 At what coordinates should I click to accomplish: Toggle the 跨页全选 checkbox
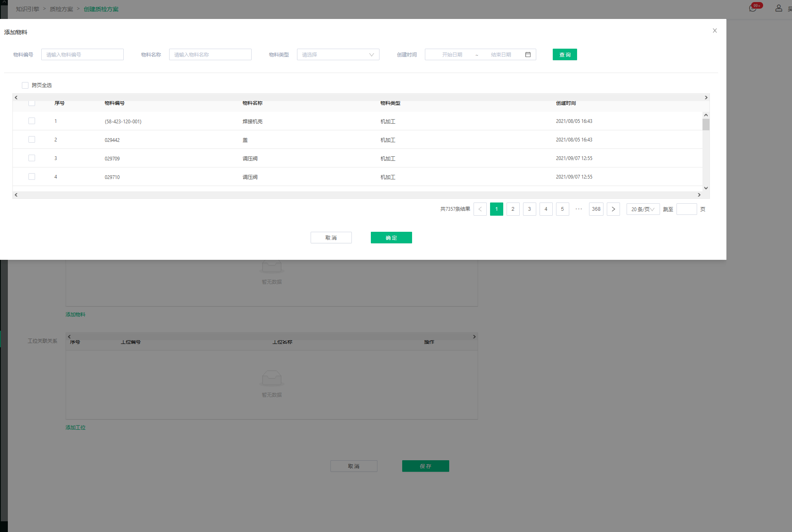[25, 85]
